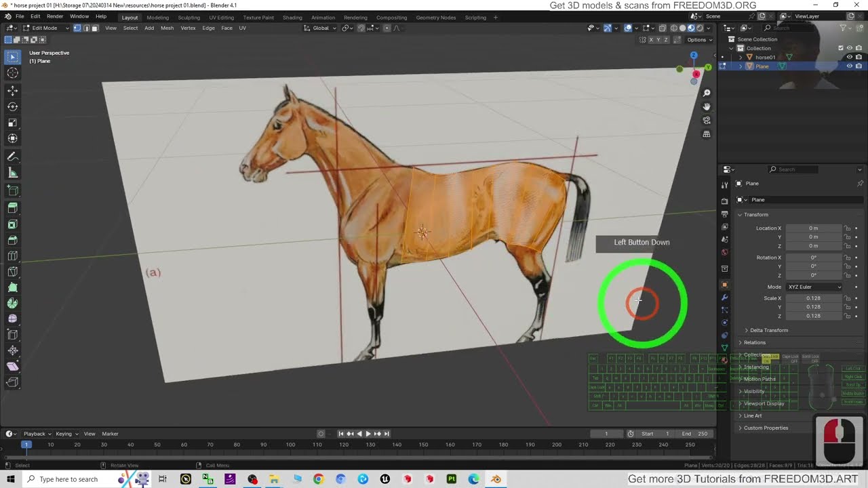Open the timeline Keying menu

[x=66, y=434]
